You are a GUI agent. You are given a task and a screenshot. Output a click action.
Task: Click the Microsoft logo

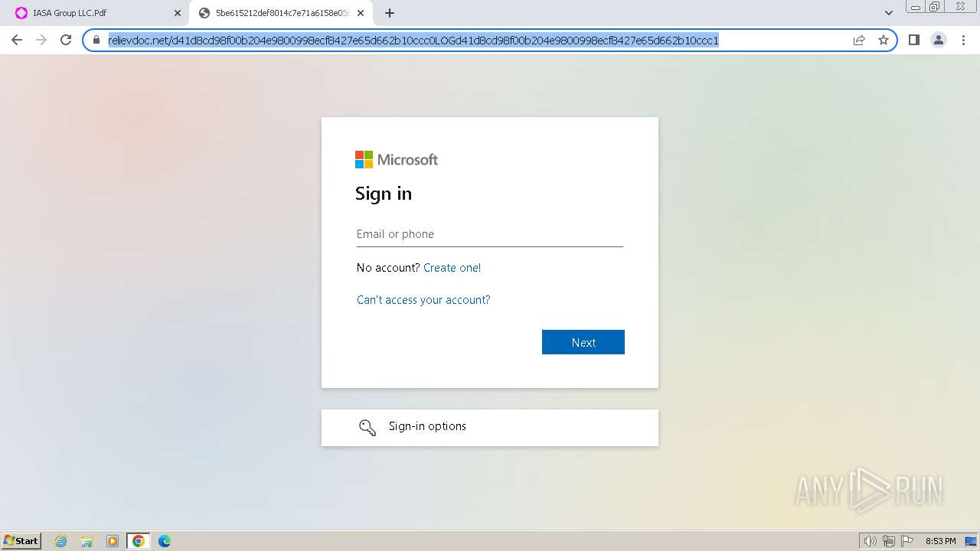(397, 159)
